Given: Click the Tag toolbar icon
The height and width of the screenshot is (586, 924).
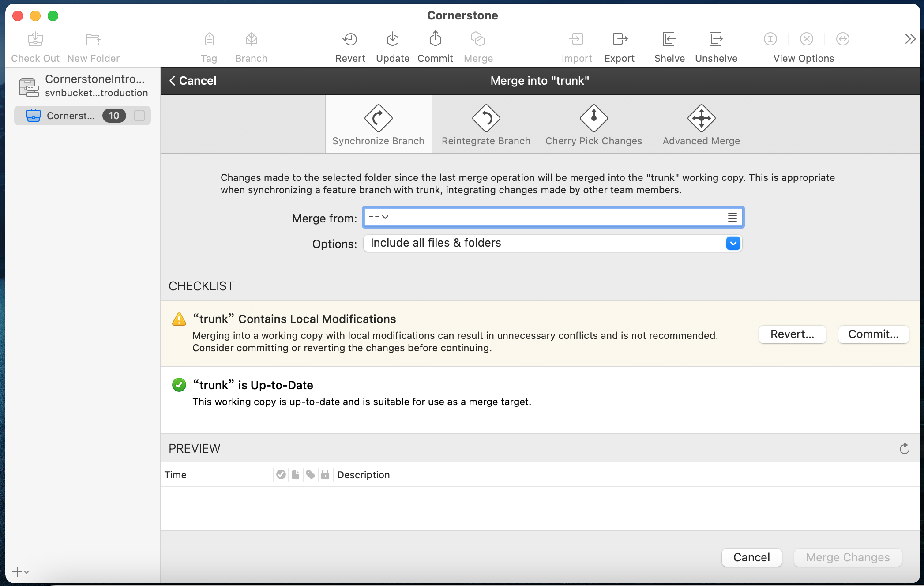Looking at the screenshot, I should click(209, 39).
